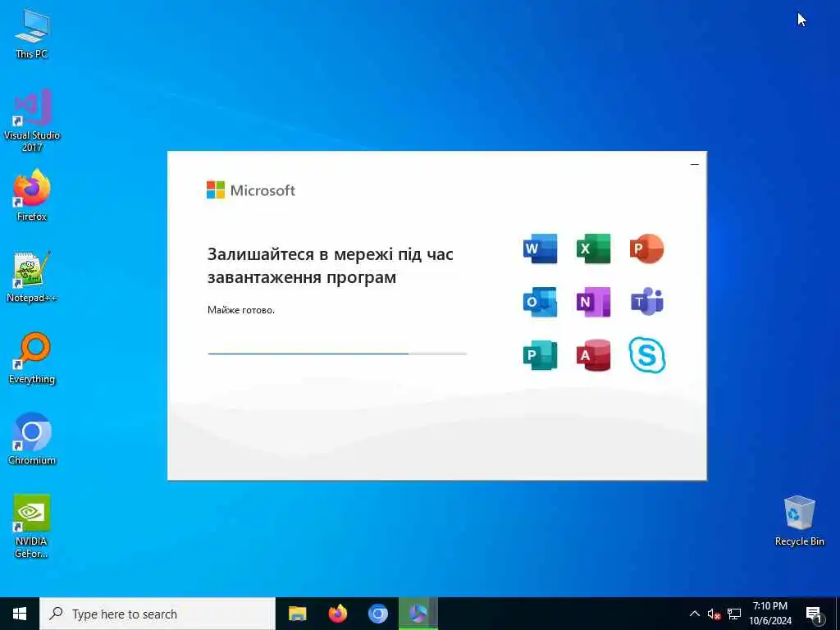Minimize the Office installer window
This screenshot has width=840, height=630.
pos(694,164)
